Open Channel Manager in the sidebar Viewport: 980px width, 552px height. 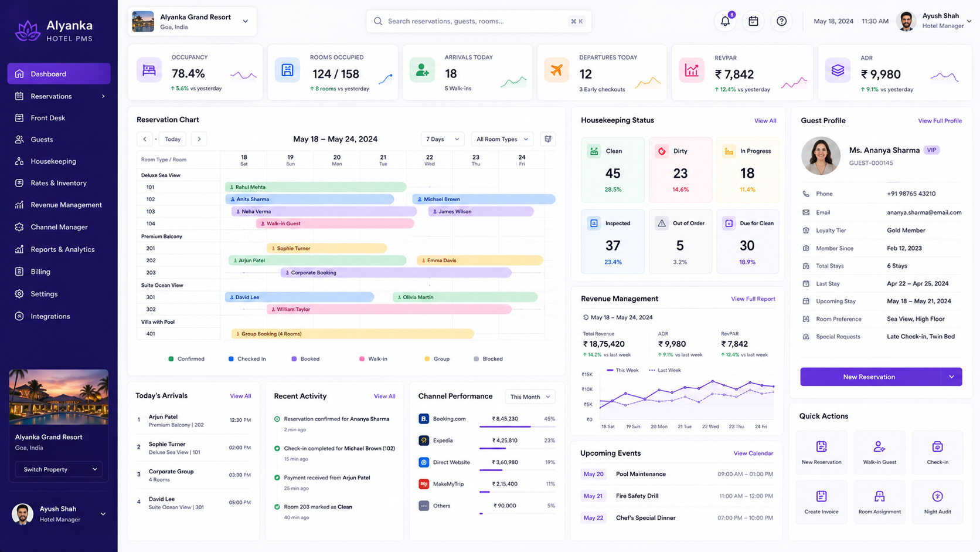59,227
